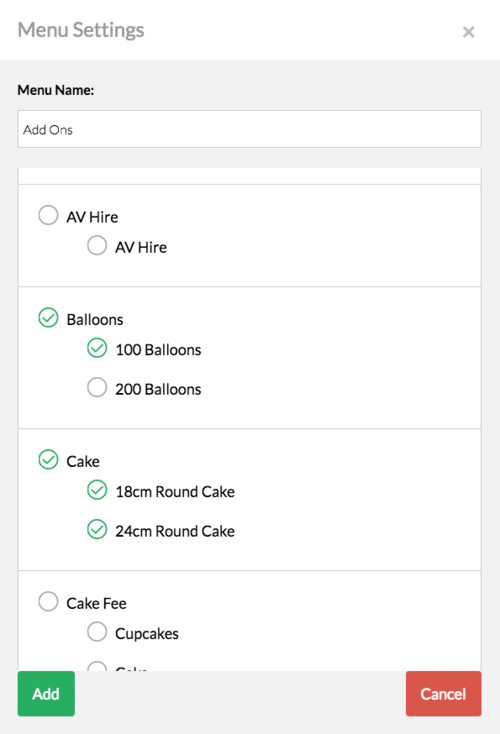Select the Cupcakes item
The width and height of the screenshot is (500, 734).
coord(97,631)
